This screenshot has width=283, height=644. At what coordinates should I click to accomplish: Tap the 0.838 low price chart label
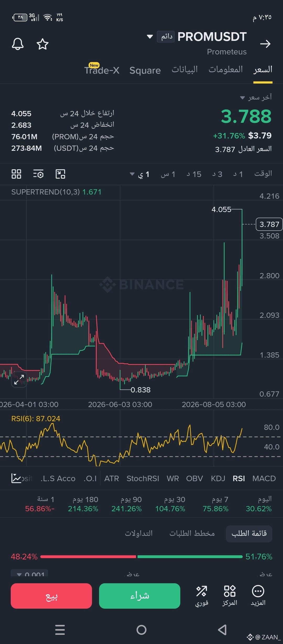point(140,390)
